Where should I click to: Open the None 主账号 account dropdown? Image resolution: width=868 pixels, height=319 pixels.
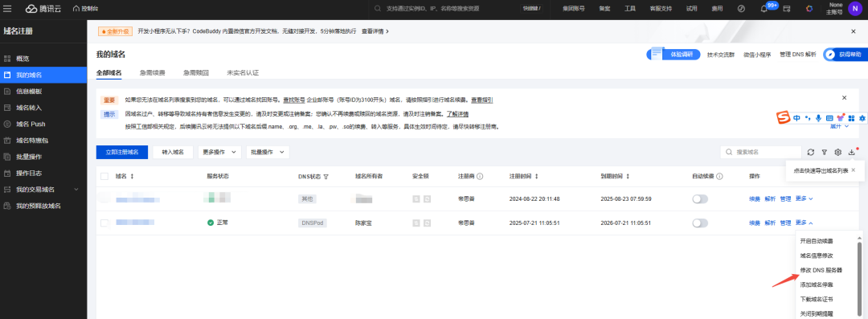(x=834, y=8)
